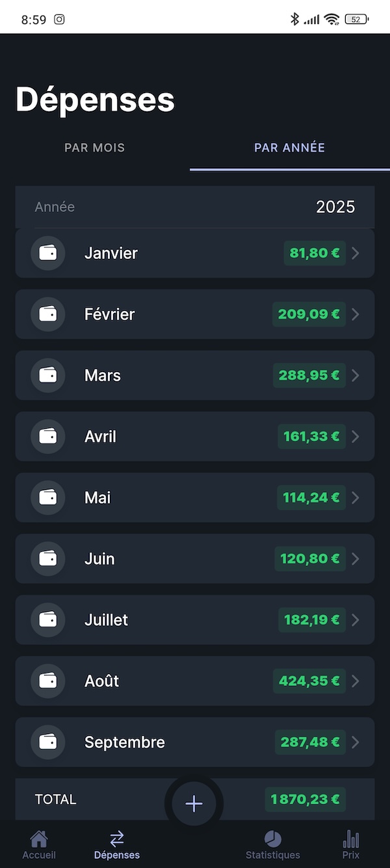This screenshot has height=868, width=390.
Task: Expand Février with its chevron arrow
Action: pyautogui.click(x=355, y=314)
